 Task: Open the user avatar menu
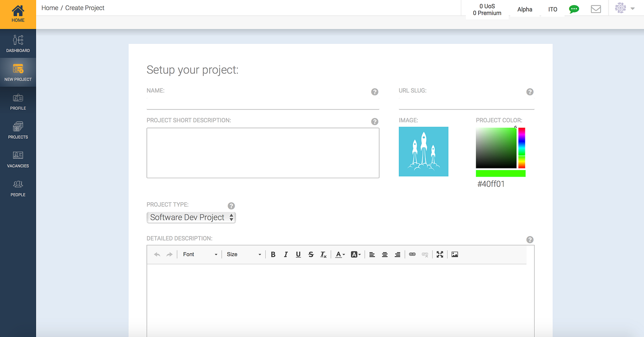coord(625,8)
